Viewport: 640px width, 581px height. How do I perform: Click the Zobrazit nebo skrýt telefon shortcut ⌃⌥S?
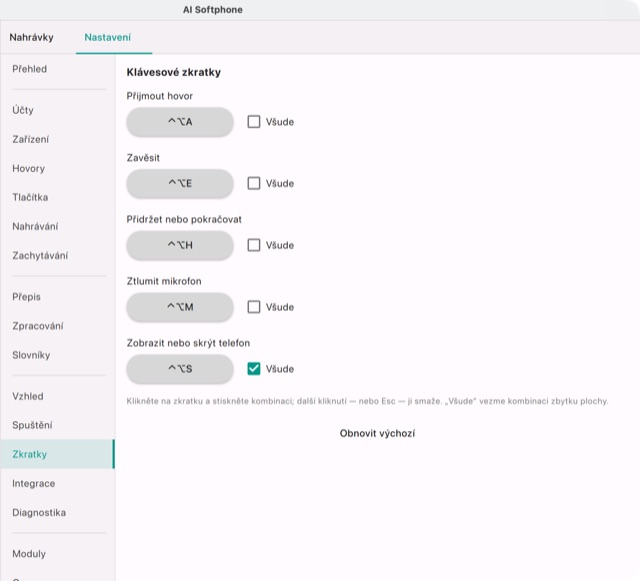180,369
